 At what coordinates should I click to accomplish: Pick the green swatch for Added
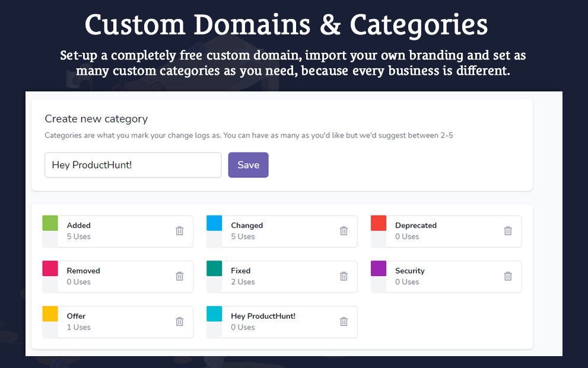[x=50, y=223]
